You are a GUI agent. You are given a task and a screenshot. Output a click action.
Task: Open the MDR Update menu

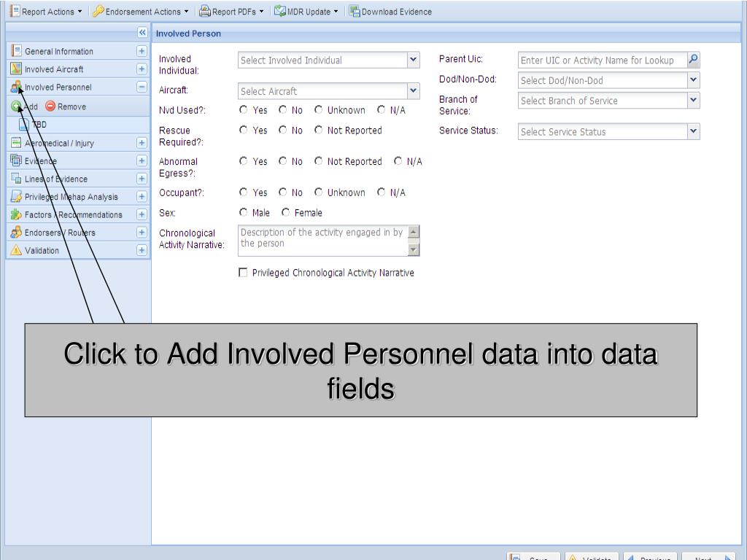(x=306, y=12)
